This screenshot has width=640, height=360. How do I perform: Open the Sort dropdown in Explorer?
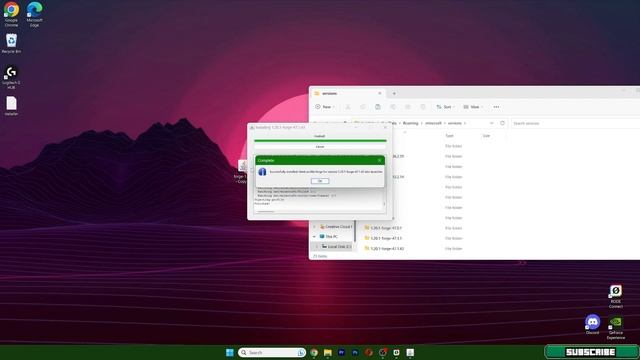(x=445, y=107)
